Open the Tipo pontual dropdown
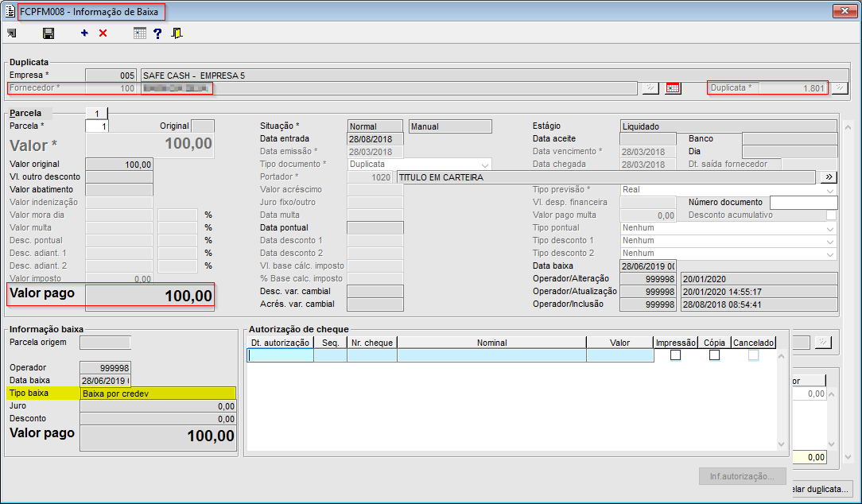This screenshot has width=862, height=504. click(x=830, y=227)
